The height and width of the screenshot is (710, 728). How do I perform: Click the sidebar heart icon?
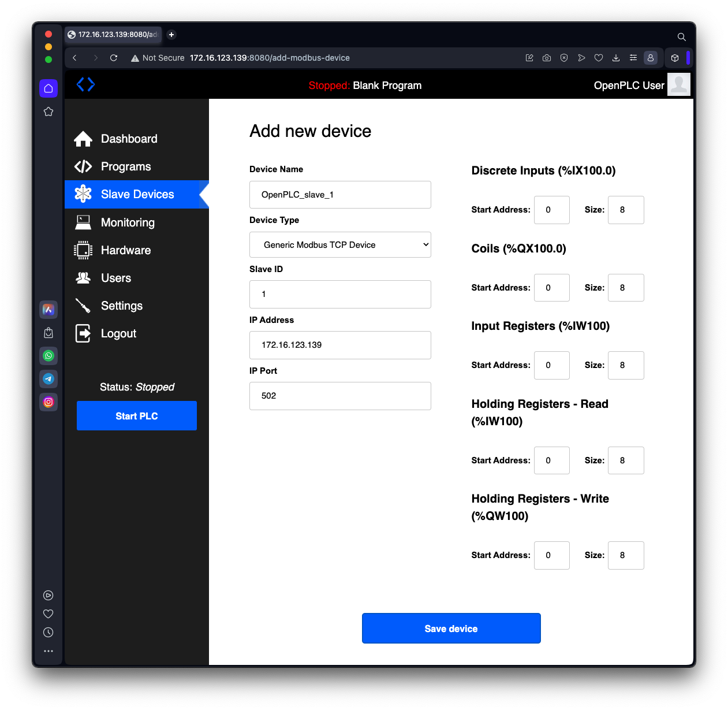click(x=48, y=614)
